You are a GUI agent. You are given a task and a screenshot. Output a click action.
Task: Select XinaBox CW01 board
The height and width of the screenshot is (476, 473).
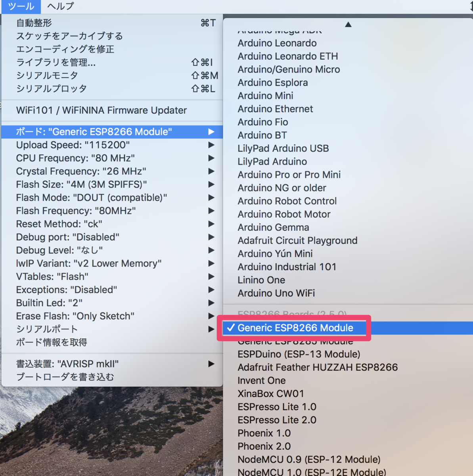(348, 393)
